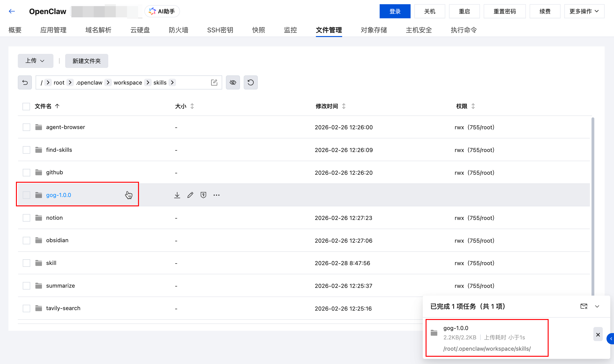Image resolution: width=614 pixels, height=364 pixels.
Task: Click the 新建文件夹 button
Action: pyautogui.click(x=86, y=61)
